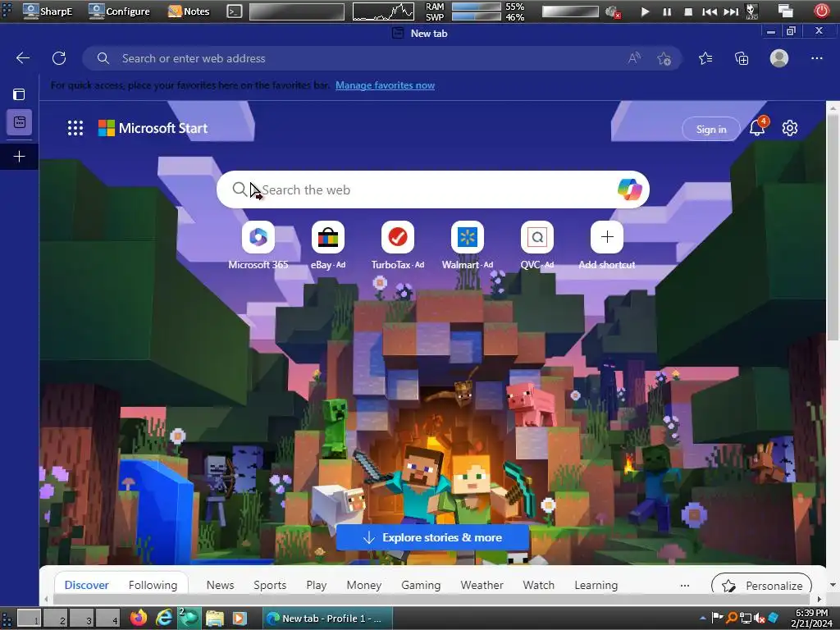Click the vertical page scrollbar thumb
Viewport: 840px width, 630px height.
point(833,228)
